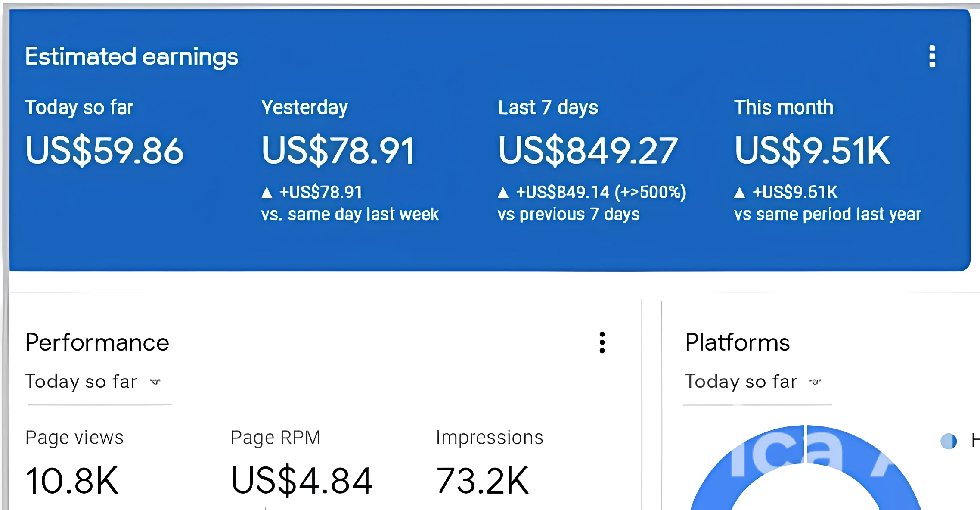
Task: Expand Platforms 'Today so far' dropdown
Action: tap(741, 382)
